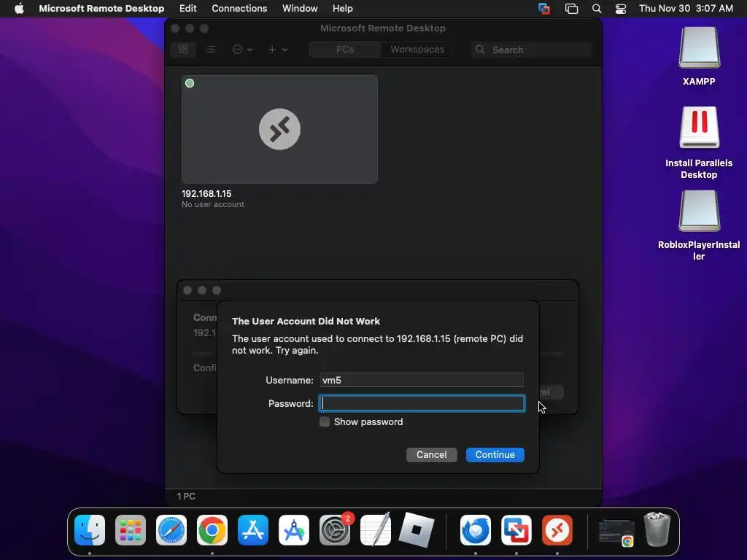Click the Continue button
Screen dimensions: 747x560
(495, 455)
